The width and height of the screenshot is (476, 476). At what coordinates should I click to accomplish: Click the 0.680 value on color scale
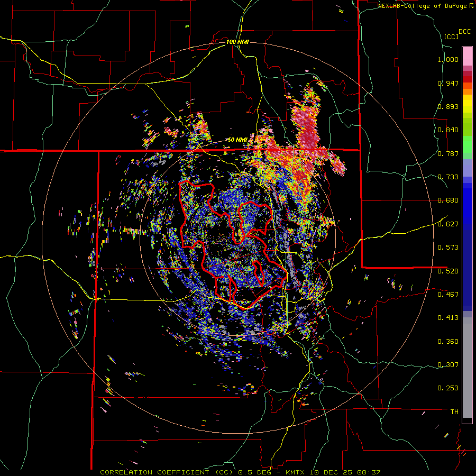click(x=448, y=200)
